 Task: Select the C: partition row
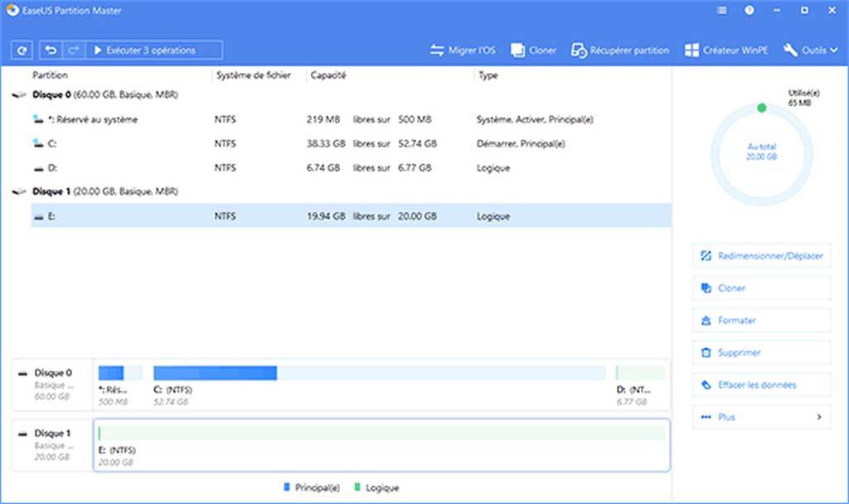(x=351, y=143)
